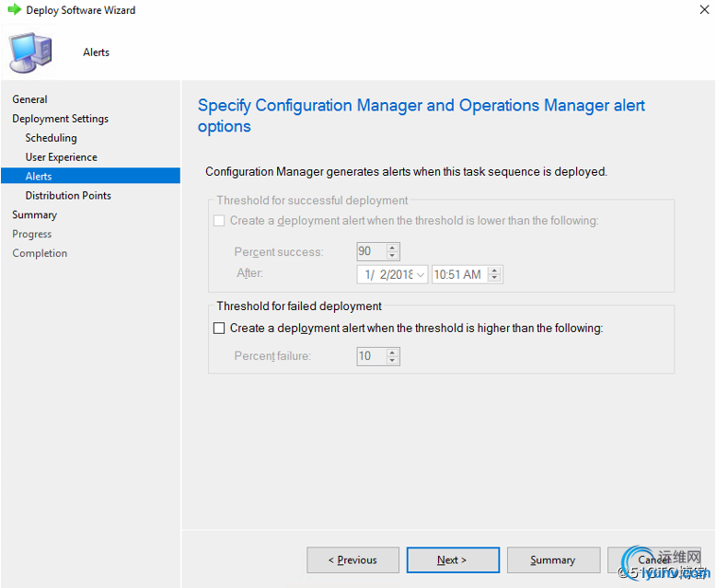Click the Summary button at the bottom
The height and width of the screenshot is (588, 716).
coord(553,559)
